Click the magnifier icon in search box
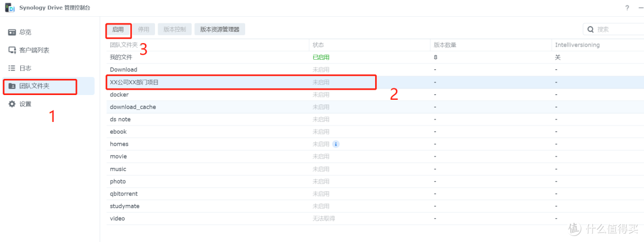The image size is (644, 242). point(590,29)
